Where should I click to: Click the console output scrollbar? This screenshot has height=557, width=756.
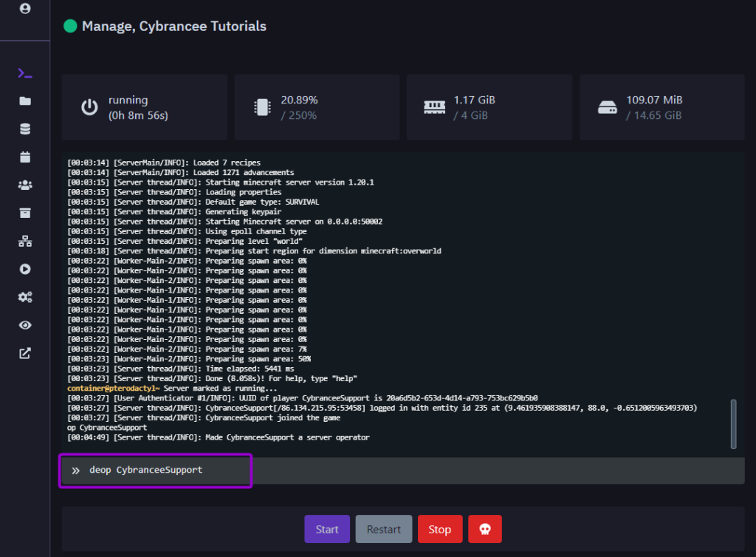733,423
